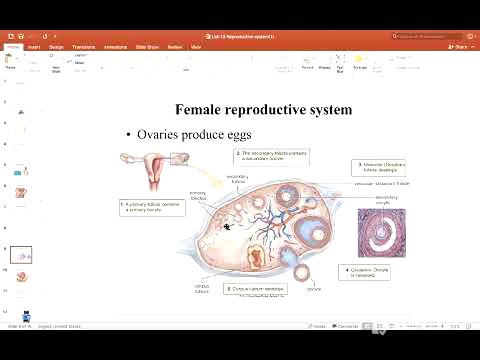Open the View ribbon tab
Image resolution: width=480 pixels, height=360 pixels.
(196, 47)
